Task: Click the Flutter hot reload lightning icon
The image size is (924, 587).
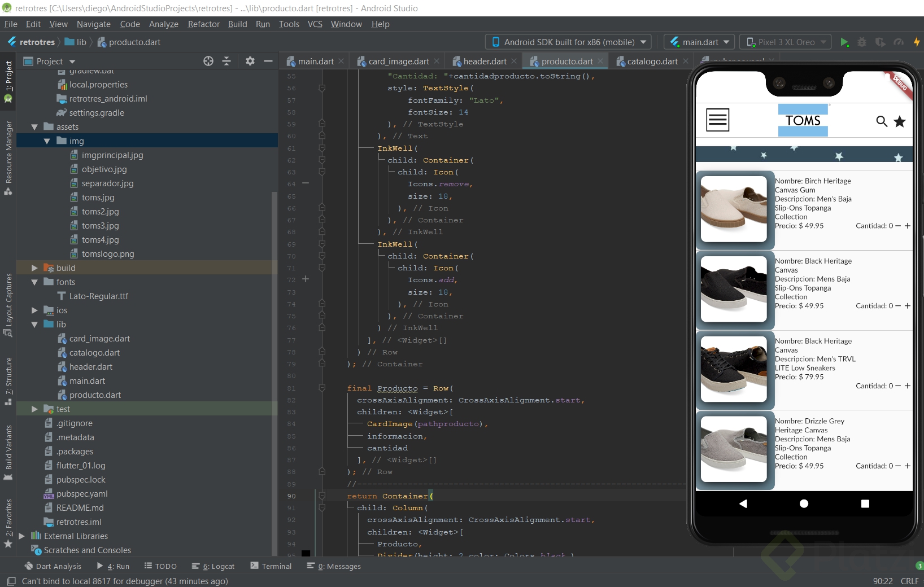Action: coord(917,42)
